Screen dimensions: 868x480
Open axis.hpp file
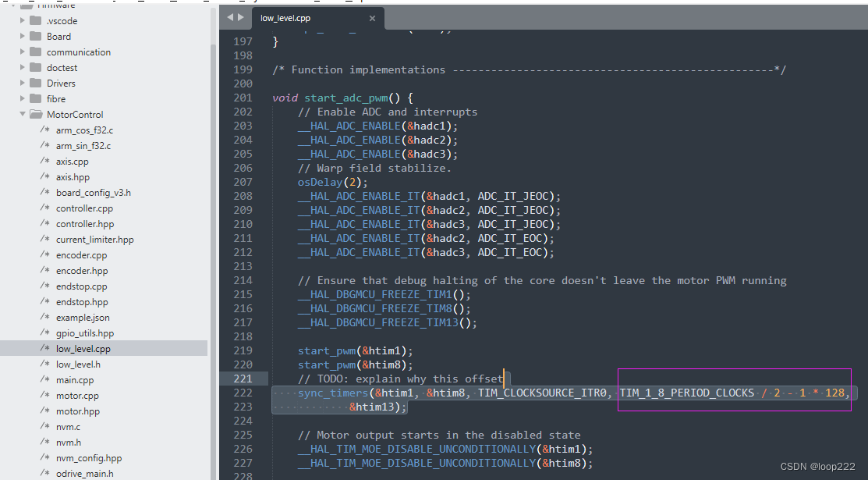pyautogui.click(x=73, y=177)
